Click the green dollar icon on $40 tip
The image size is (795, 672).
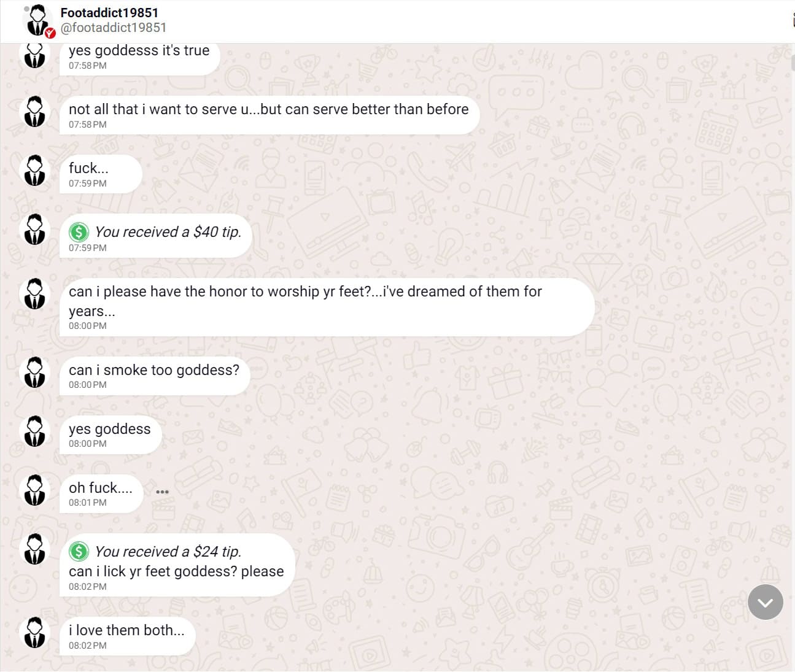coord(79,232)
